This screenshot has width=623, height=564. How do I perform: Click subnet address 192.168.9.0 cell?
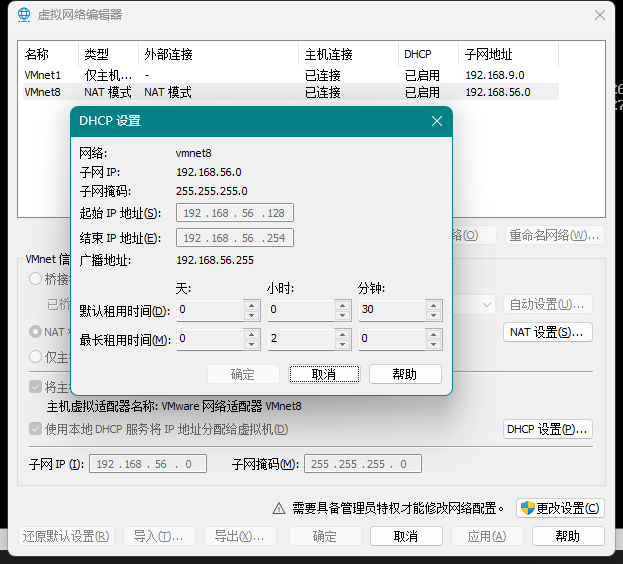495,75
